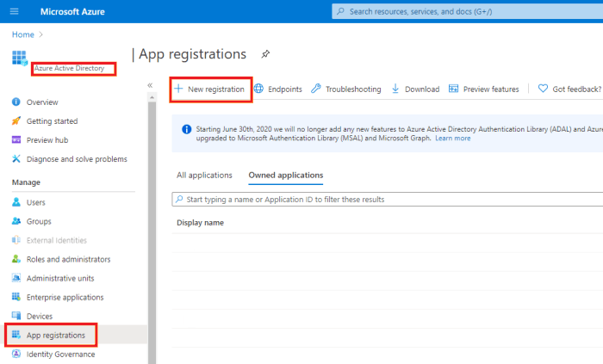
Task: Open Troubleshooting in toolbar
Action: click(345, 89)
